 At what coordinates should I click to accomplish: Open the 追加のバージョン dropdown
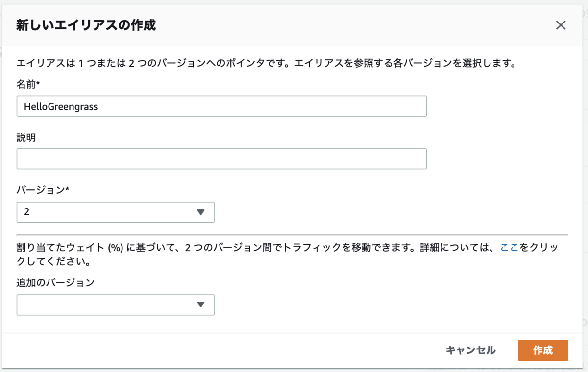point(115,304)
